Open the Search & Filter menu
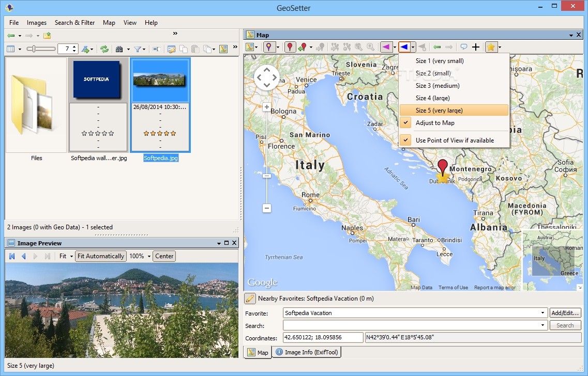Image resolution: width=588 pixels, height=376 pixels. tap(74, 23)
